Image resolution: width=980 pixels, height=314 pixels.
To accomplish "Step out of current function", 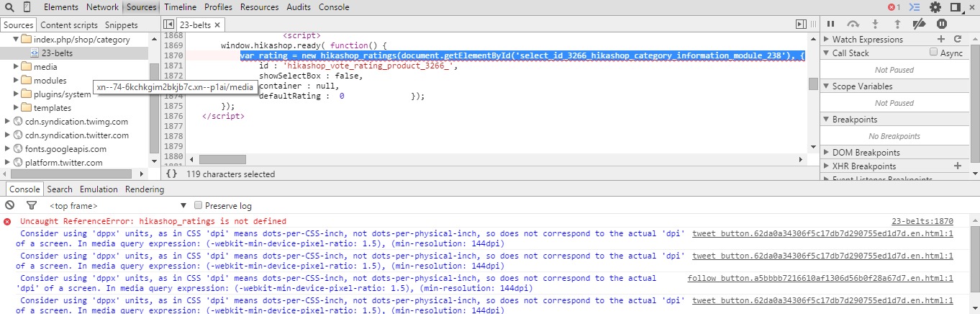I will pos(897,24).
